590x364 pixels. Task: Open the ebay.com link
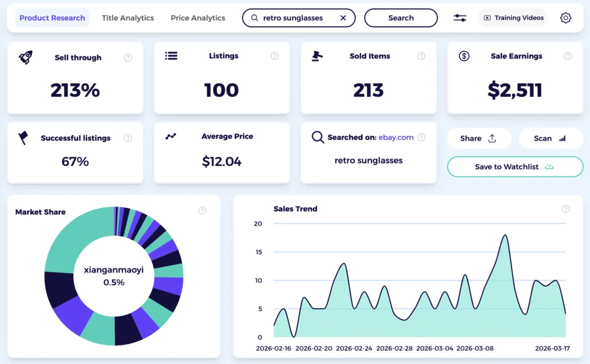[396, 138]
